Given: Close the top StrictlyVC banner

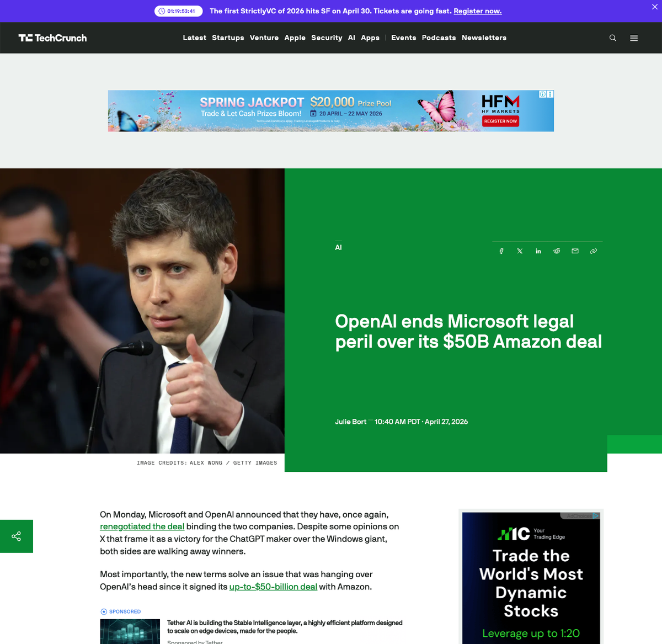Looking at the screenshot, I should (655, 7).
